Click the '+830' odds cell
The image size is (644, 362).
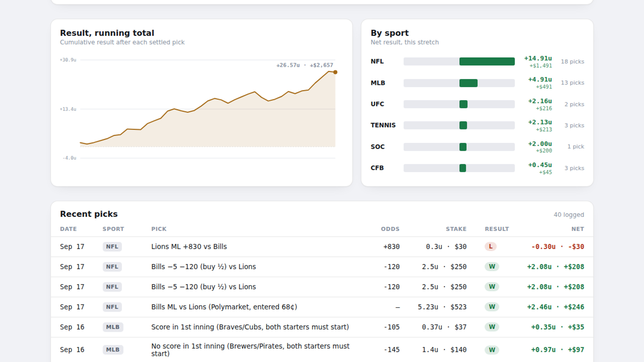coord(391,247)
